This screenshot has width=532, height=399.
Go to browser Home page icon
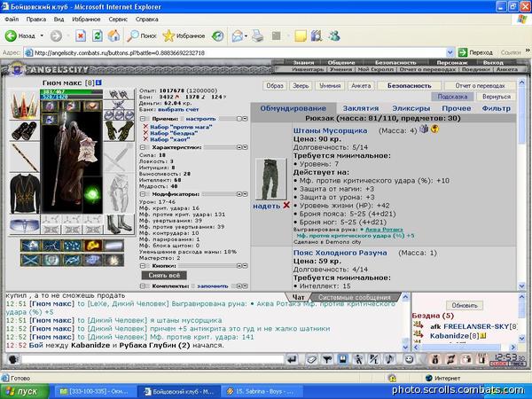click(x=113, y=35)
